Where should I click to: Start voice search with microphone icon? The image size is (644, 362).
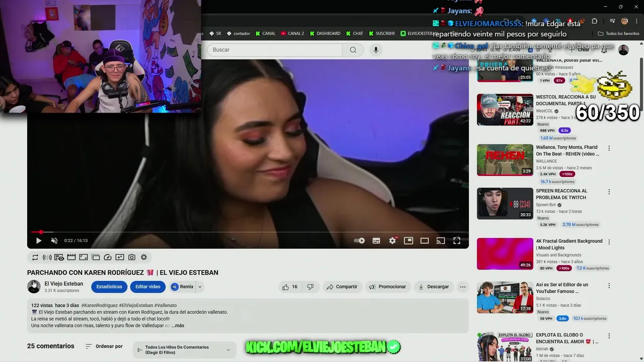click(375, 50)
